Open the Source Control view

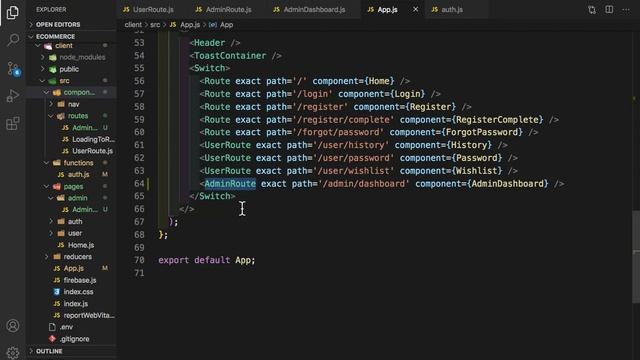pyautogui.click(x=13, y=69)
